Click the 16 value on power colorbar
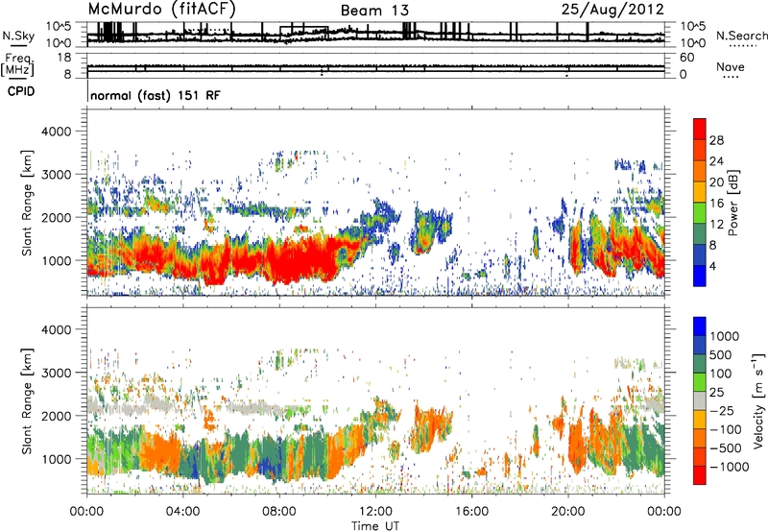This screenshot has width=768, height=532. [716, 204]
